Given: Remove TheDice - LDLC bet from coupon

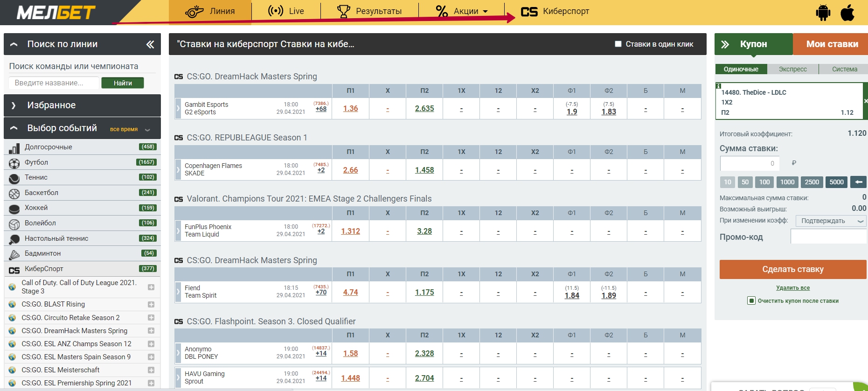Looking at the screenshot, I should coord(865,101).
